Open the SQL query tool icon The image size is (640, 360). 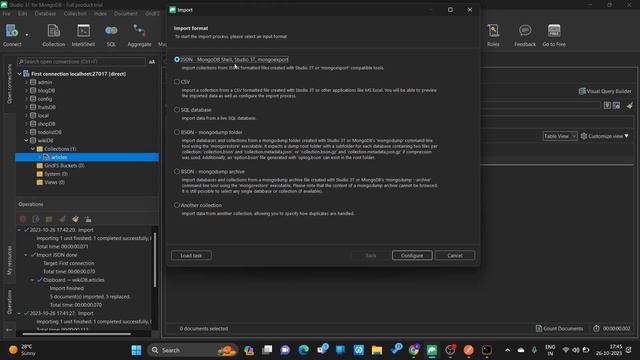coord(111,31)
